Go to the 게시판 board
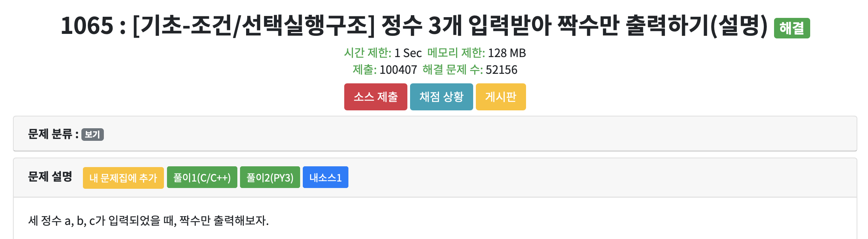The image size is (868, 239). (501, 97)
